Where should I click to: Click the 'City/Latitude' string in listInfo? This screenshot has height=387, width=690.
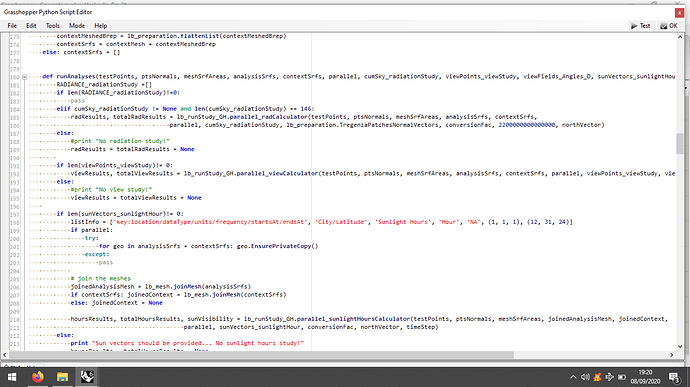pyautogui.click(x=341, y=222)
